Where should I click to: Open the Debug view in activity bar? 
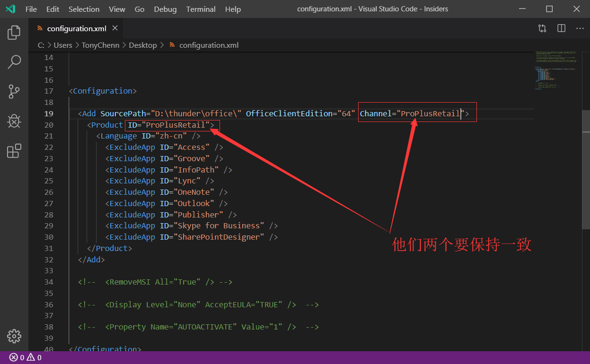pos(14,121)
